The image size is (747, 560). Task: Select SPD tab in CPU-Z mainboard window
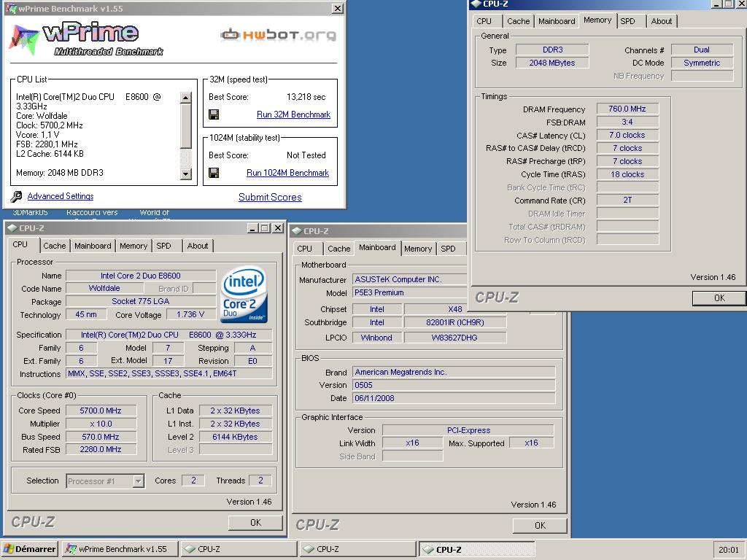pyautogui.click(x=448, y=249)
